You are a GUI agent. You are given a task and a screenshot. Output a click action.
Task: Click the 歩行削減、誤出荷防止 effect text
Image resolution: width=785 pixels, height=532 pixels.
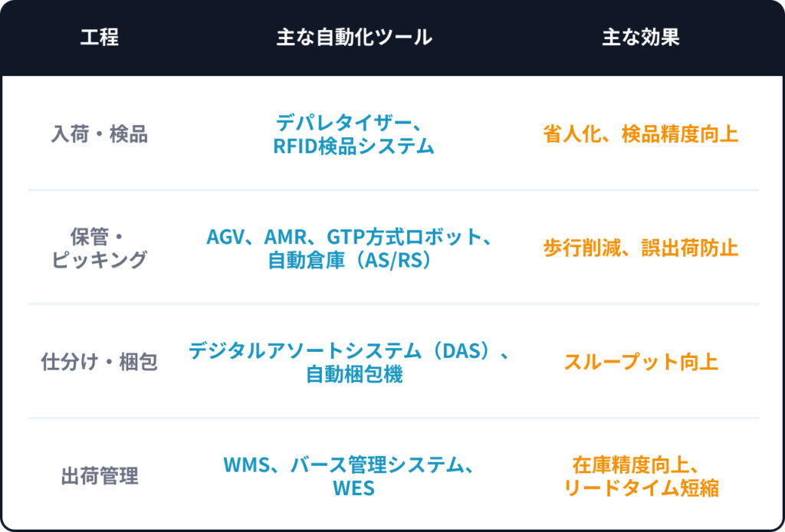click(x=640, y=248)
